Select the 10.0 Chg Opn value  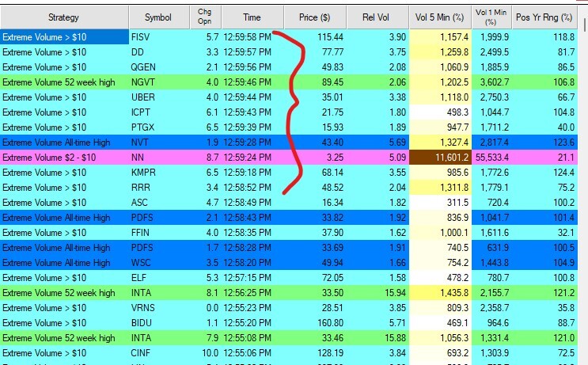pyautogui.click(x=210, y=353)
